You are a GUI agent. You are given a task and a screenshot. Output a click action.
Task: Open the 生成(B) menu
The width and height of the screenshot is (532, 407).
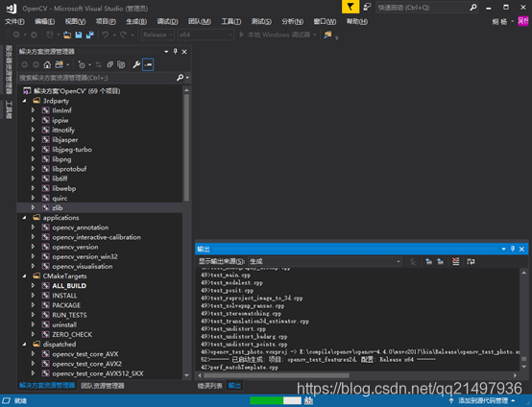(x=136, y=21)
